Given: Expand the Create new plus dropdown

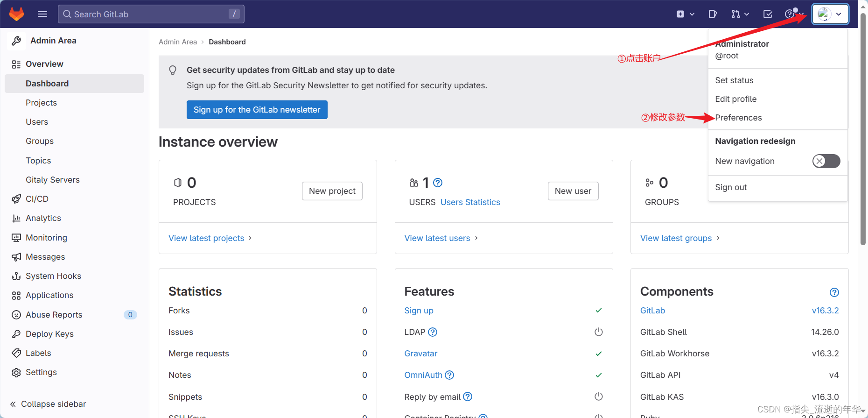Looking at the screenshot, I should (685, 14).
